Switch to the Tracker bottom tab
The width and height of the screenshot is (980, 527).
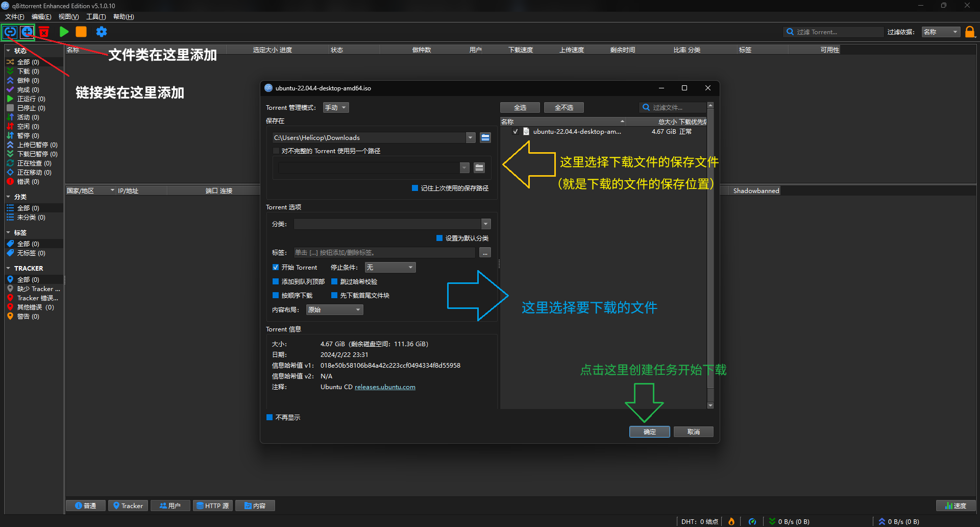(128, 506)
